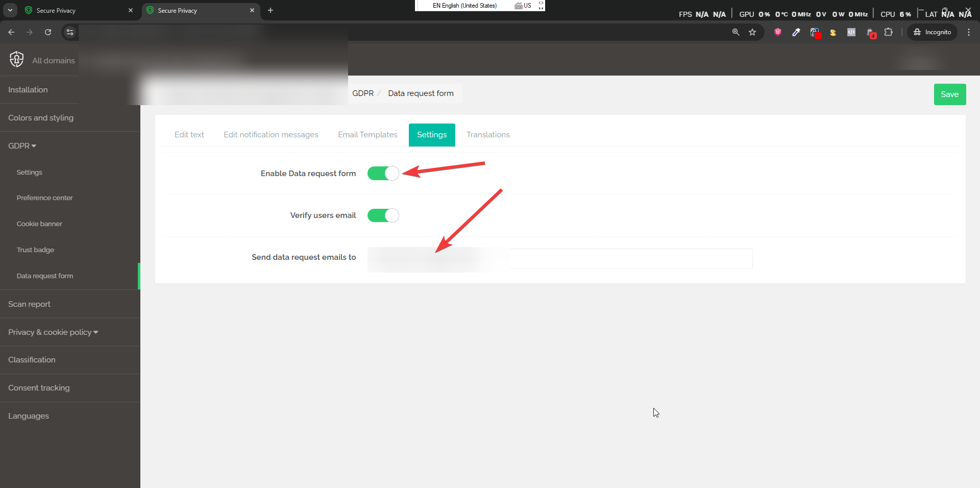The height and width of the screenshot is (488, 980).
Task: Click the zoom magnifier in the address bar
Action: 736,32
